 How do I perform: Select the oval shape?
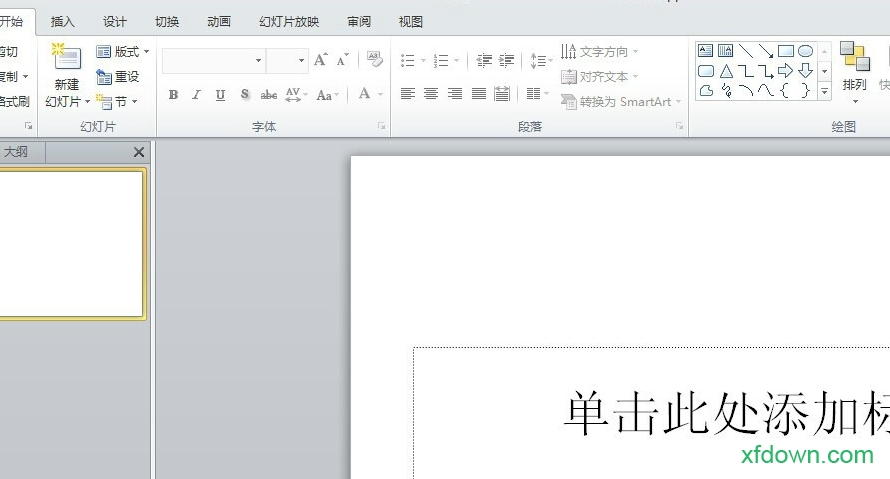805,51
